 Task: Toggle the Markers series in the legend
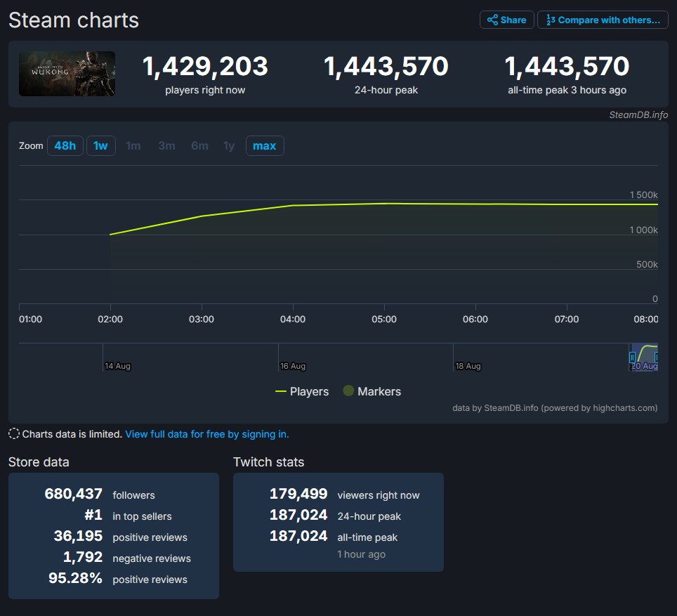[372, 391]
